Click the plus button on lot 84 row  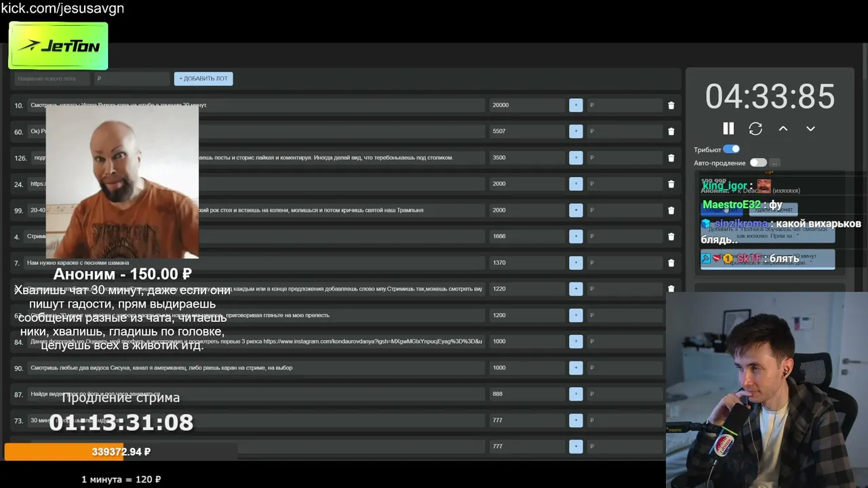coord(576,341)
